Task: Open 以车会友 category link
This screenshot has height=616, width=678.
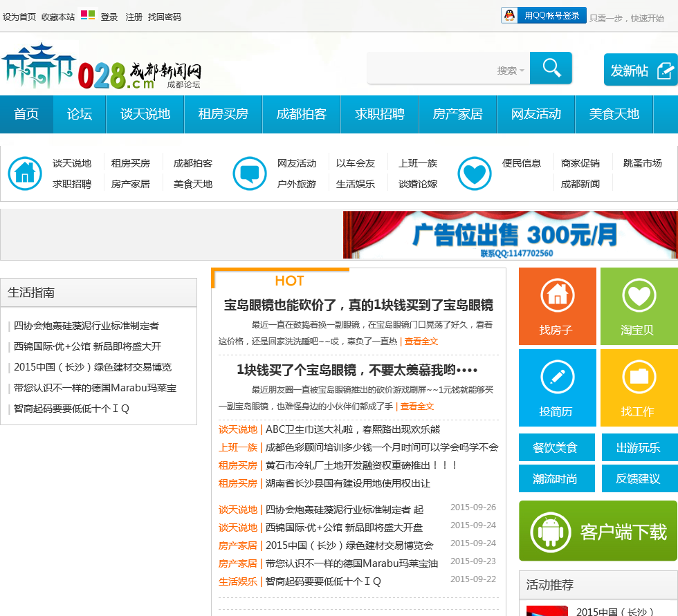Action: click(x=356, y=163)
